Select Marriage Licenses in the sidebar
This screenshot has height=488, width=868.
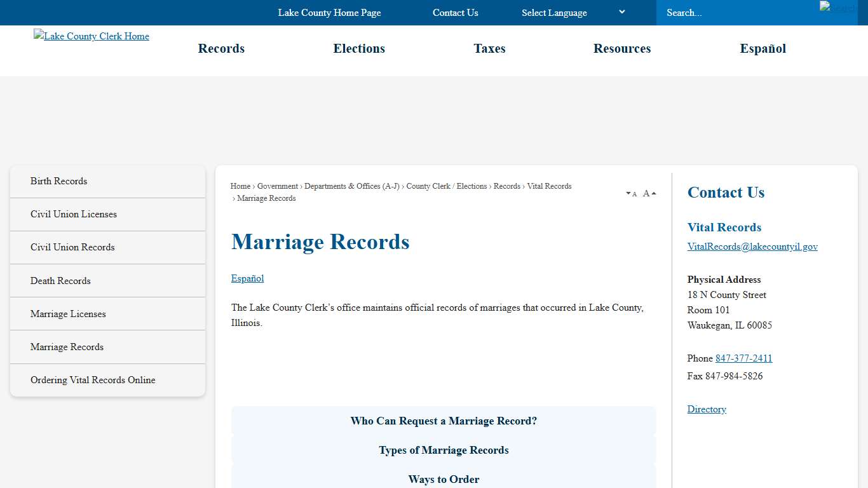pos(68,313)
